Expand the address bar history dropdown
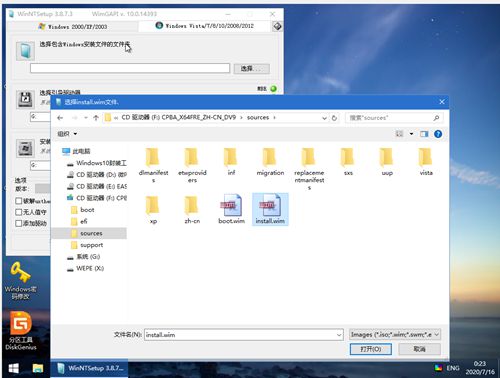The height and width of the screenshot is (378, 500). point(324,118)
